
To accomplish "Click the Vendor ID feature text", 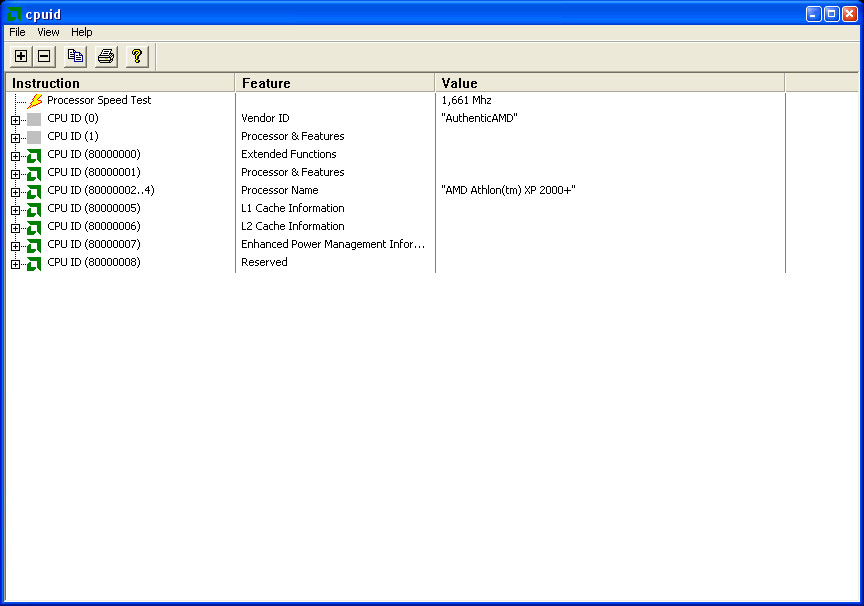I will click(x=265, y=118).
